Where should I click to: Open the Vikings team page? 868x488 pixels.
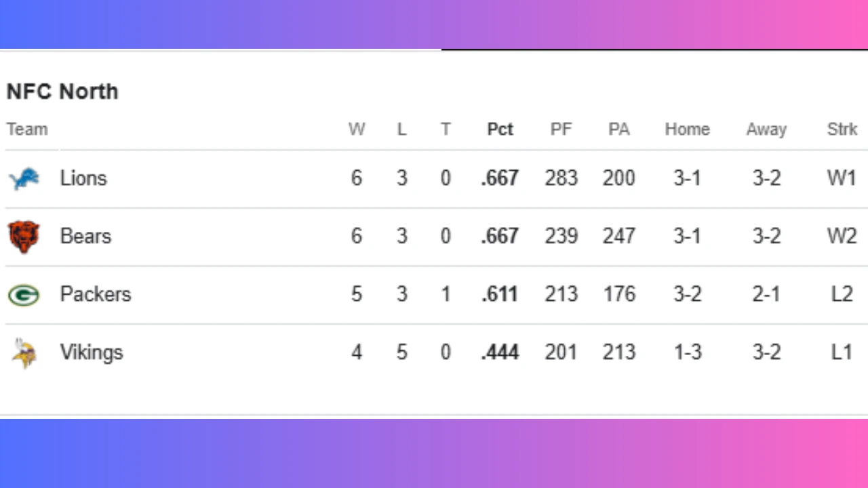click(x=91, y=352)
